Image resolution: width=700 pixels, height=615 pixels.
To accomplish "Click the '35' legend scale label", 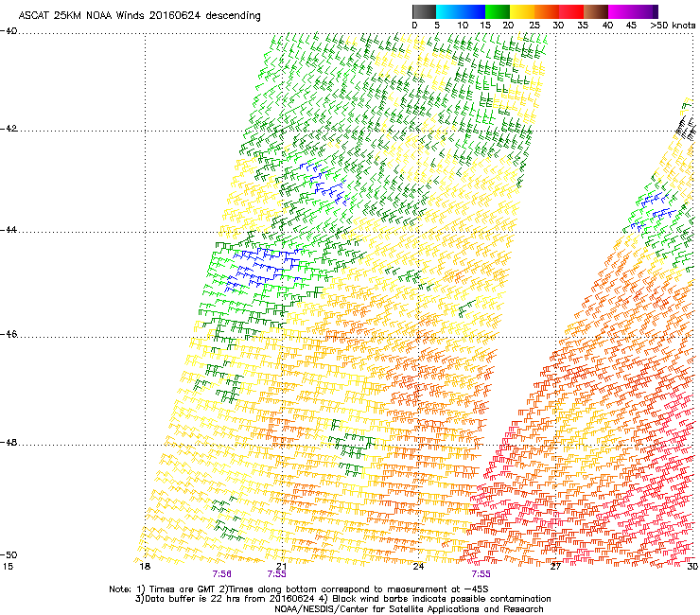I will pos(583,26).
